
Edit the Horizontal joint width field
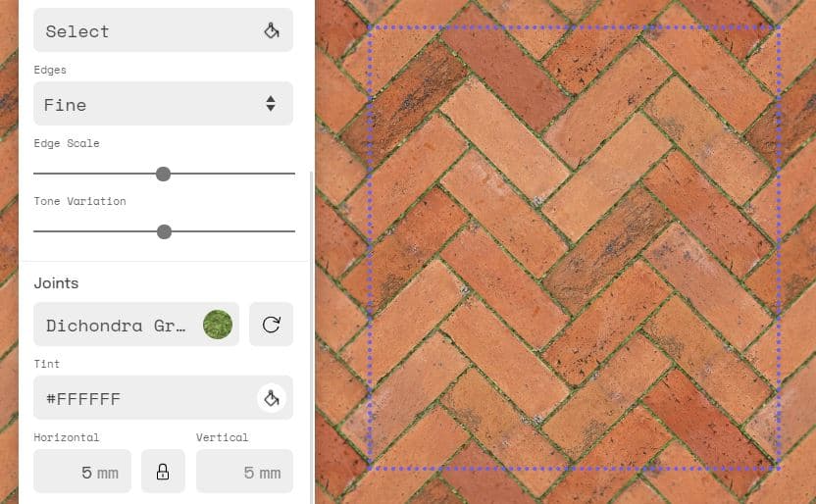tap(82, 472)
